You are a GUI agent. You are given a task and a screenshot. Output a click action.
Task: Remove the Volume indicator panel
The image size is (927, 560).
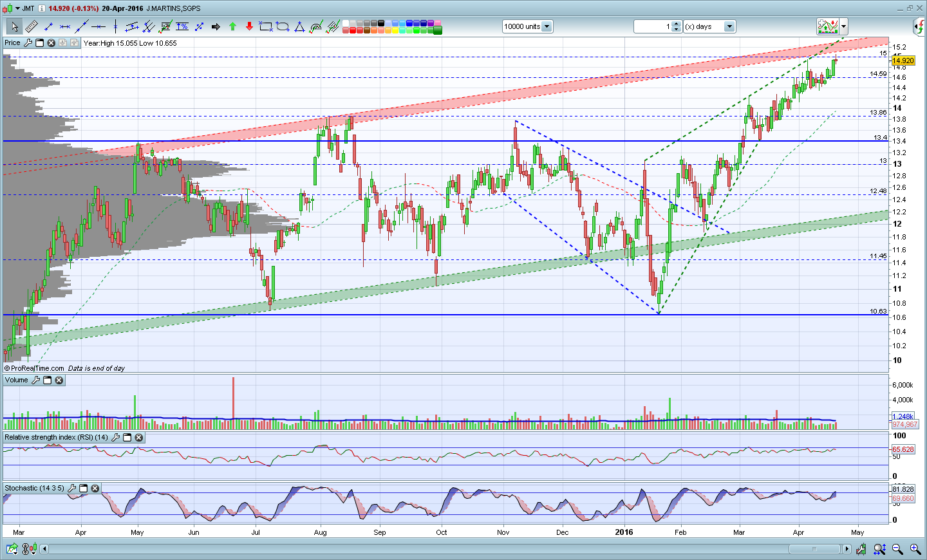pyautogui.click(x=59, y=380)
